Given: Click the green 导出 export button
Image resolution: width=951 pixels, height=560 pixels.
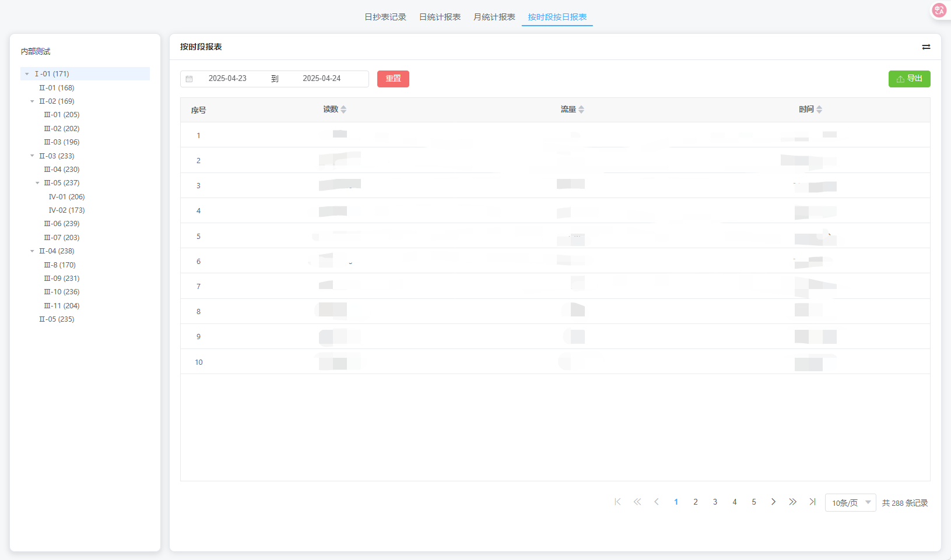Looking at the screenshot, I should pyautogui.click(x=909, y=79).
